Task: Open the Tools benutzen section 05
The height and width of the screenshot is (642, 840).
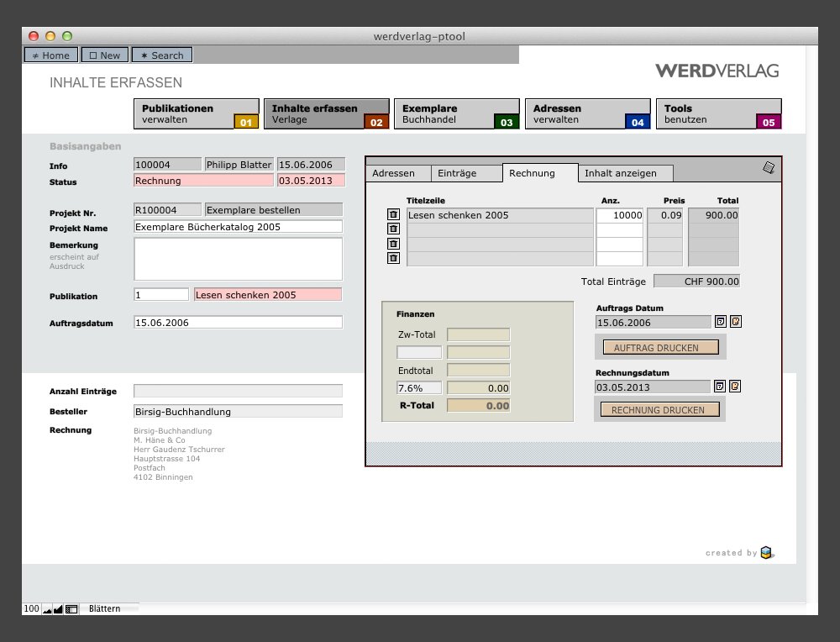Action: pos(718,113)
